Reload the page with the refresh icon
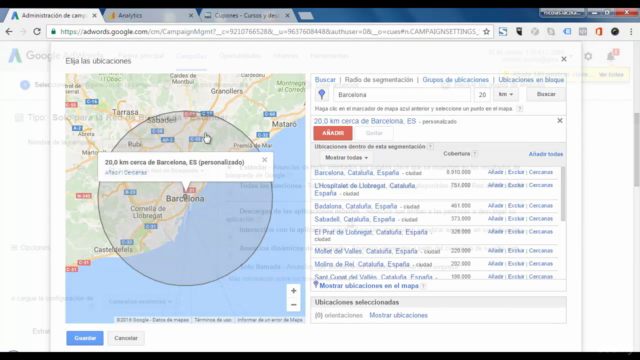This screenshot has width=640, height=360. pyautogui.click(x=37, y=31)
